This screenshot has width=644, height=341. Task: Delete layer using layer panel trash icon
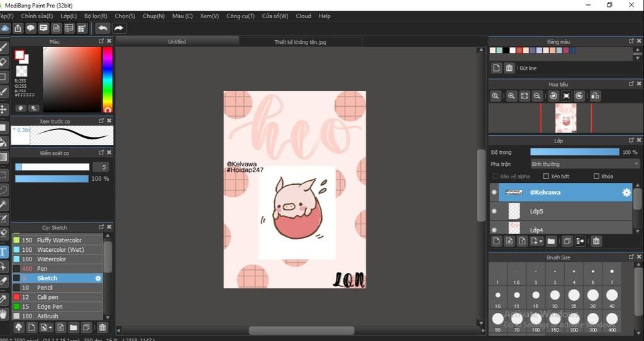[x=596, y=241]
